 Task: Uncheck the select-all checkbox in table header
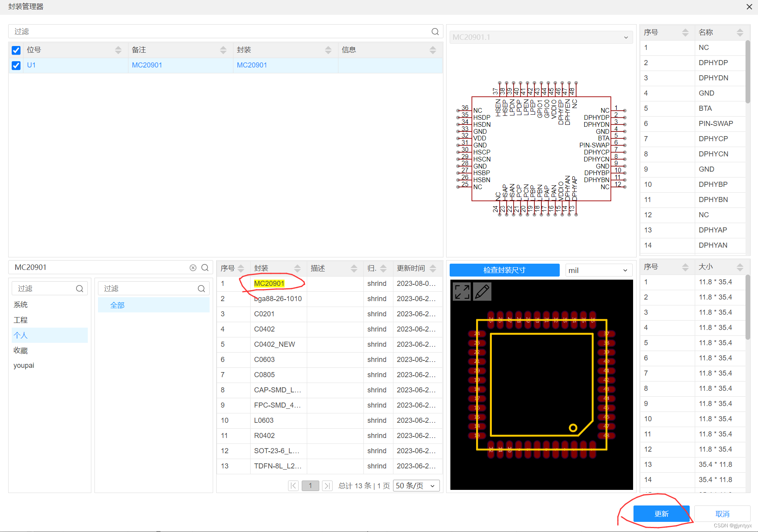(16, 50)
